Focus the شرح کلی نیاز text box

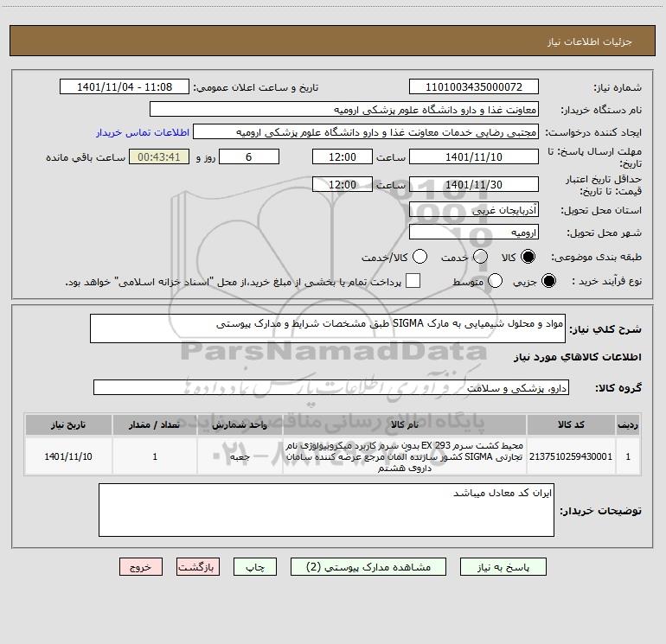[329, 329]
